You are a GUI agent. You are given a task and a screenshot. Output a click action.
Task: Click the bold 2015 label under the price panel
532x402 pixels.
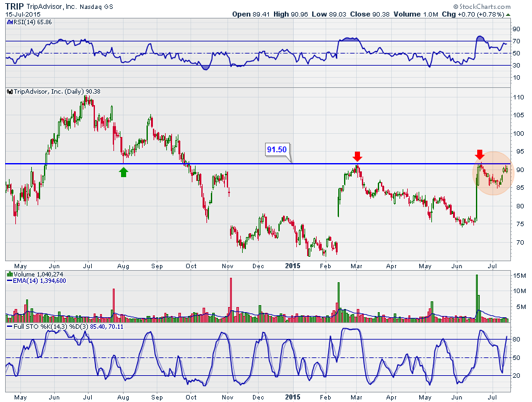pyautogui.click(x=292, y=266)
